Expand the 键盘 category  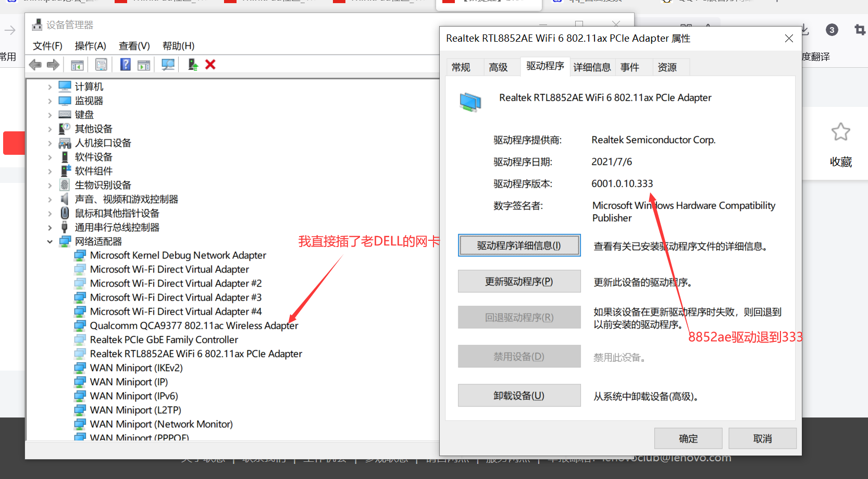click(50, 115)
